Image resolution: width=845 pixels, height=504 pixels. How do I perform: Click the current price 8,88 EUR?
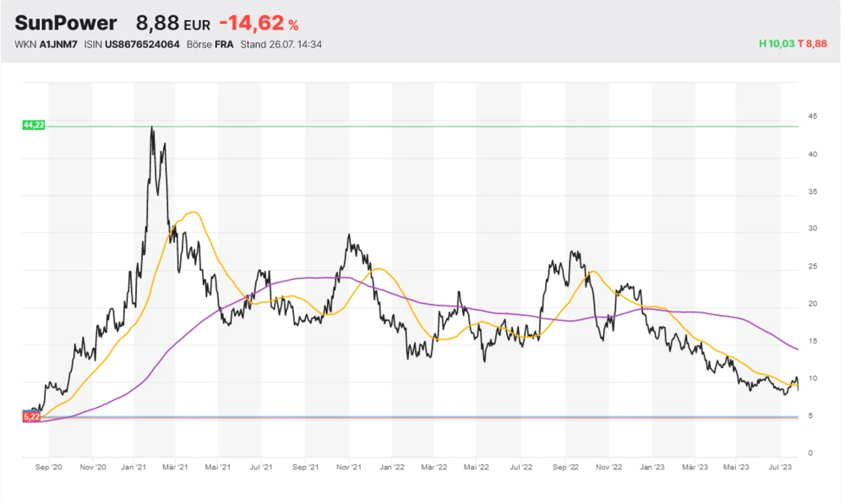pos(172,24)
